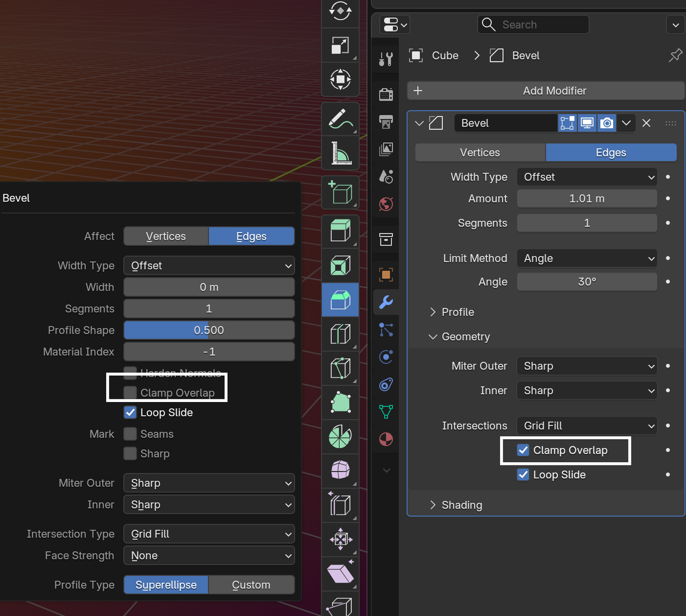This screenshot has width=686, height=616.
Task: Adjust the Profile Shape slider
Action: tap(209, 330)
